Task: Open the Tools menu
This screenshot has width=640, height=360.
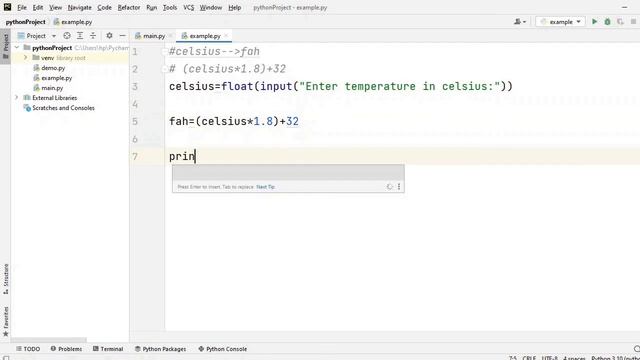Action: 170,7
